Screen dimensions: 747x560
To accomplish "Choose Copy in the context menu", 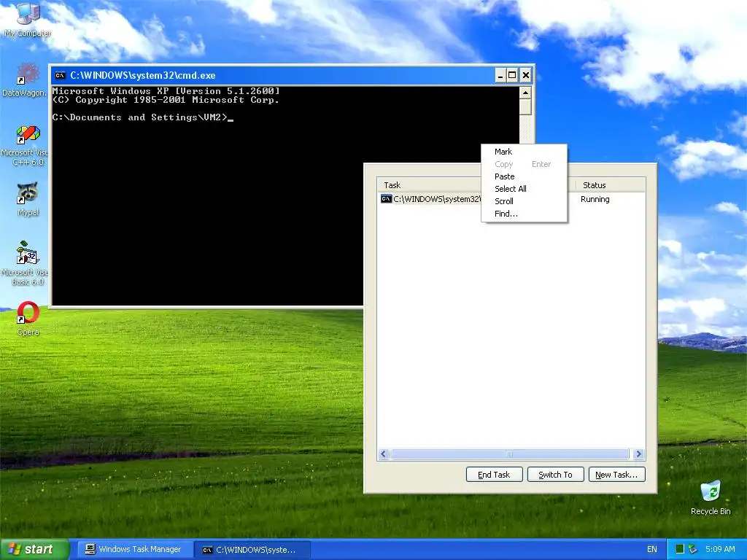I will coord(524,164).
